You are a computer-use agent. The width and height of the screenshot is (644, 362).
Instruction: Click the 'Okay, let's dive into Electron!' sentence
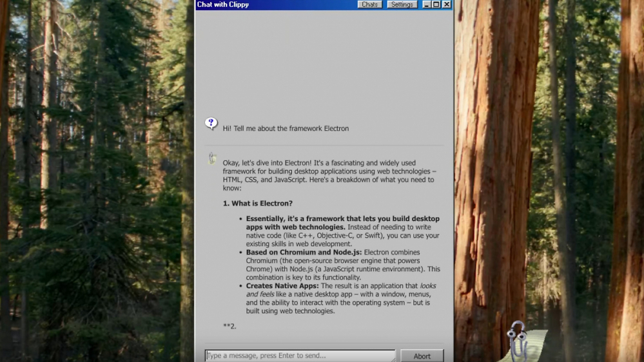pos(268,163)
